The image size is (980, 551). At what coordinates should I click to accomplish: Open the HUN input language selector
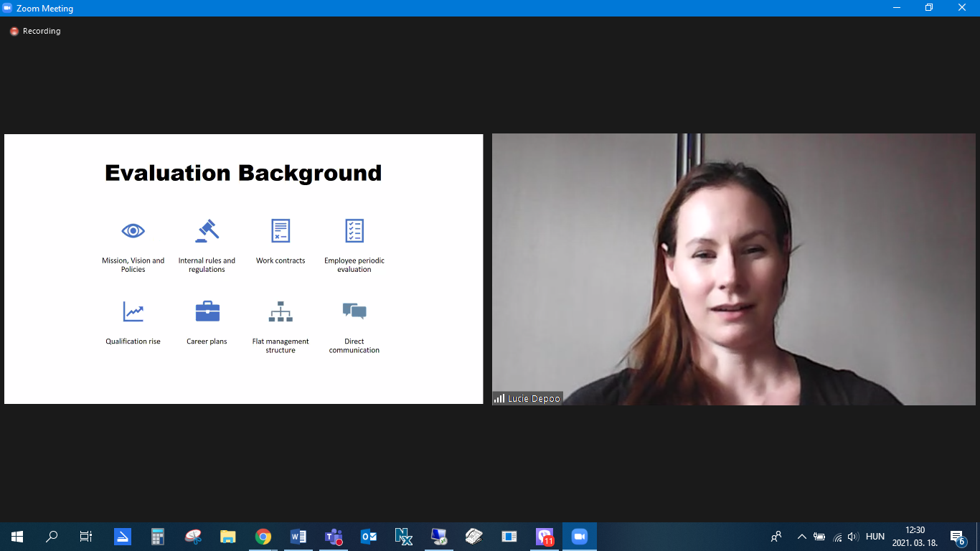pyautogui.click(x=875, y=537)
